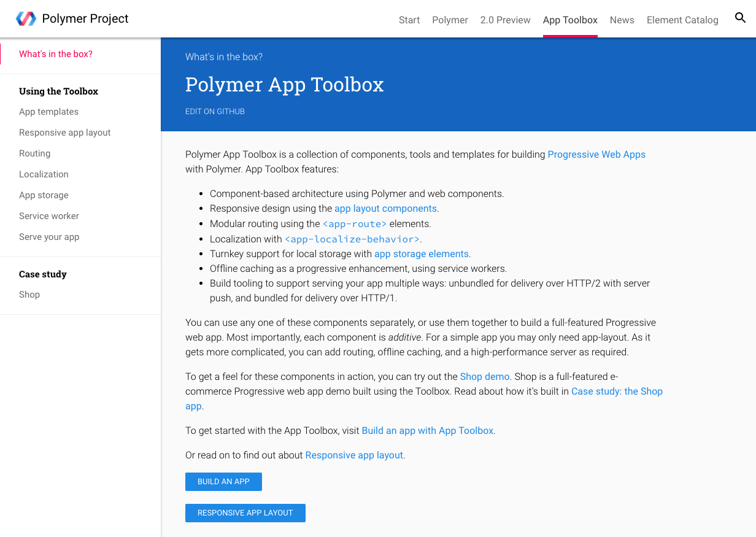
Task: Open the <app-localize-behavior> link
Action: coord(352,239)
